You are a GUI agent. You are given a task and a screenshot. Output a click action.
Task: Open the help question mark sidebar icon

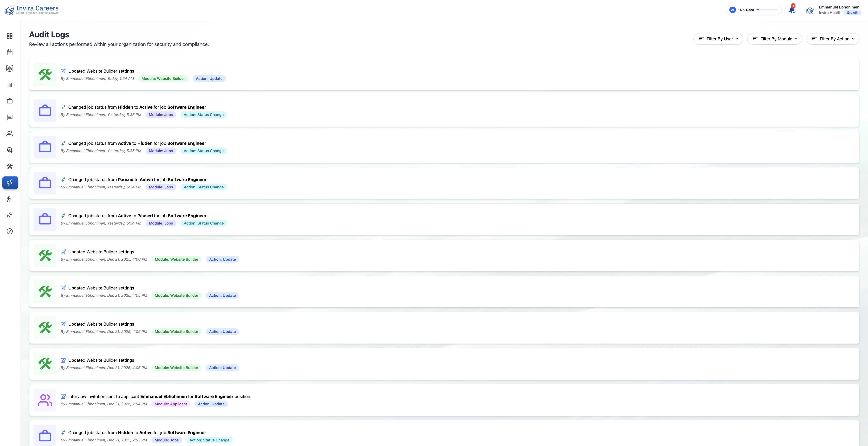10,231
